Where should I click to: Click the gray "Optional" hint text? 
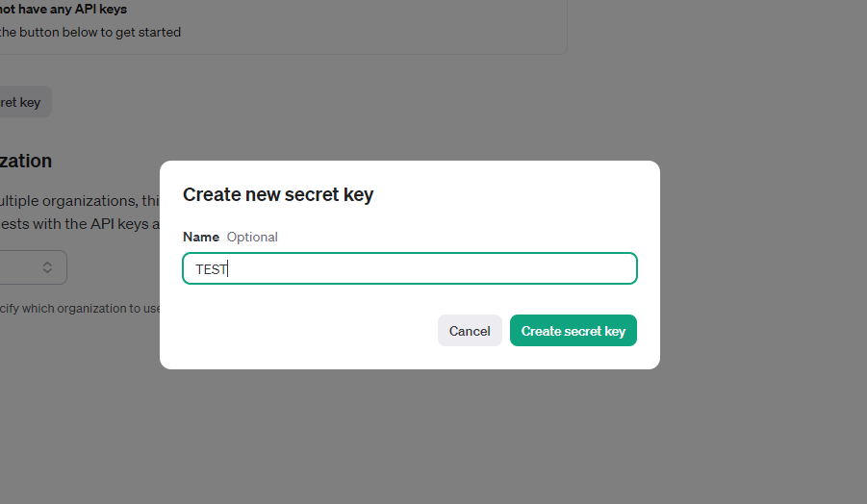pos(252,237)
